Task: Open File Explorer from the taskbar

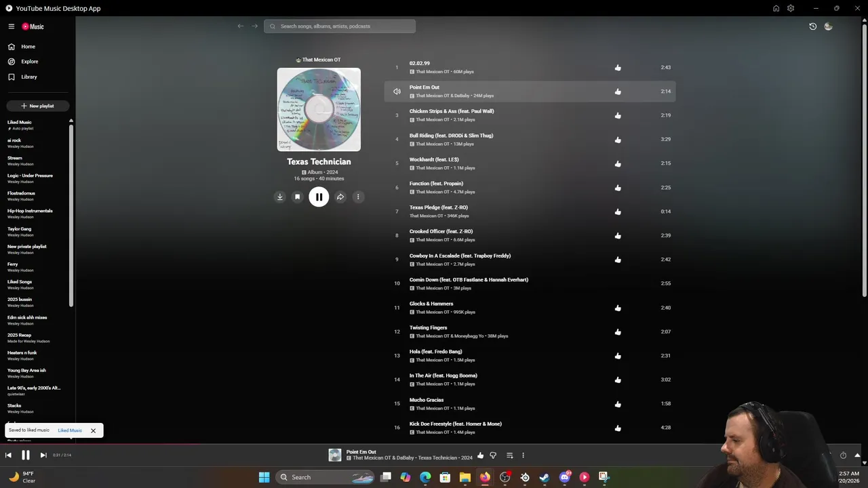Action: [x=465, y=477]
